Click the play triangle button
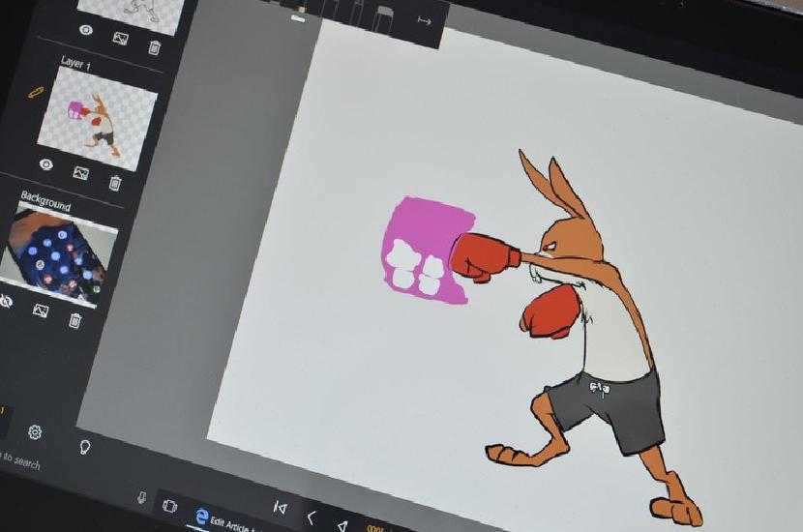This screenshot has height=532, width=803. tap(342, 525)
